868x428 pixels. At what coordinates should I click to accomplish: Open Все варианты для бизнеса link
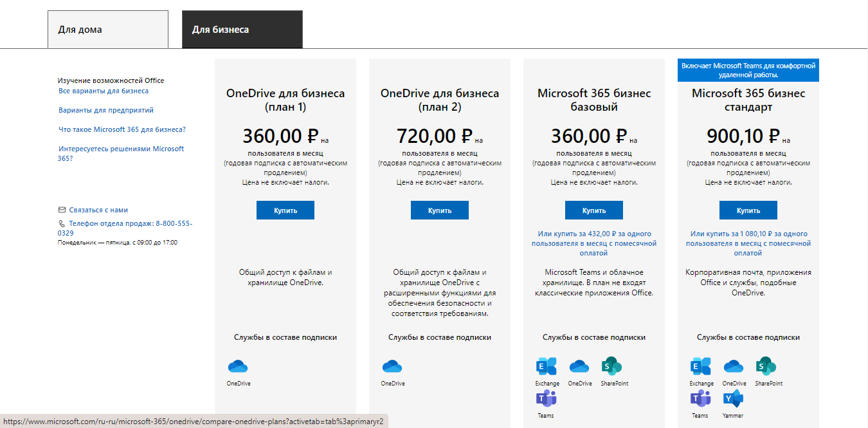104,91
